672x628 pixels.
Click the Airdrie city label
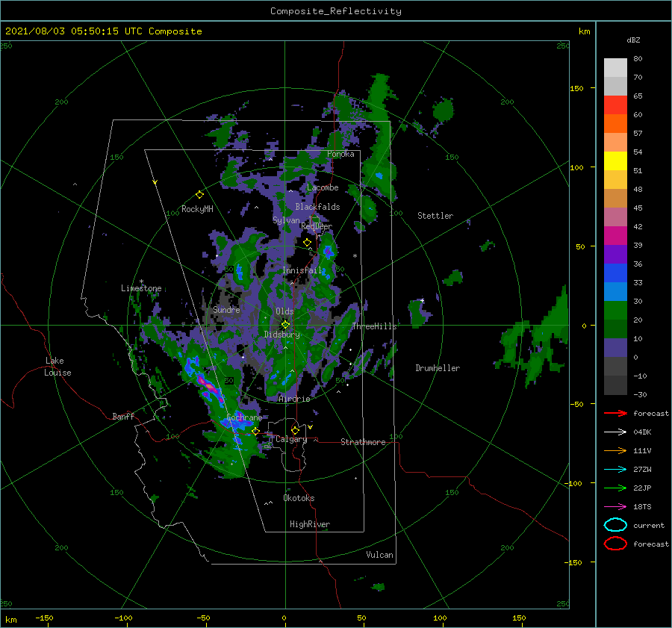[294, 399]
